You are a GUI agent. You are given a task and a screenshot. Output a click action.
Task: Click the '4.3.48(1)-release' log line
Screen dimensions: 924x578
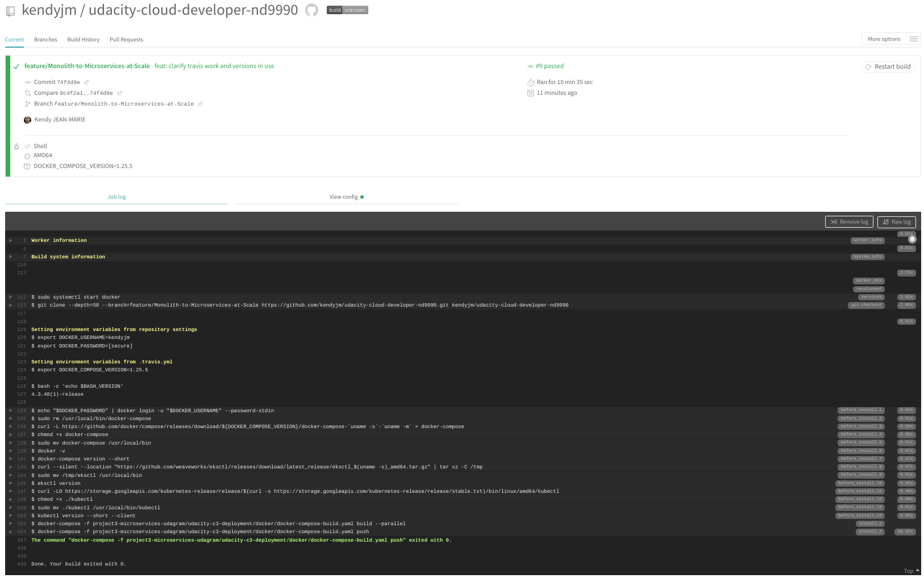point(57,395)
